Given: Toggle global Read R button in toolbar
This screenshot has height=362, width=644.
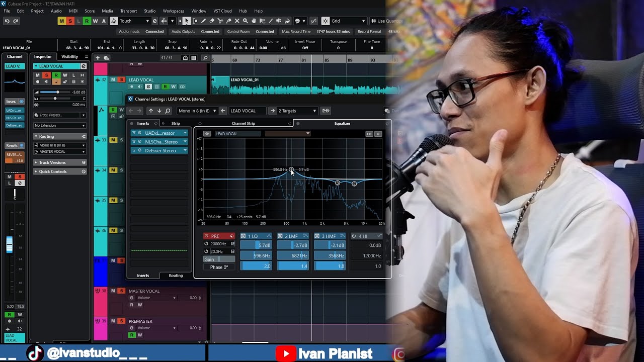Looking at the screenshot, I should click(x=87, y=21).
